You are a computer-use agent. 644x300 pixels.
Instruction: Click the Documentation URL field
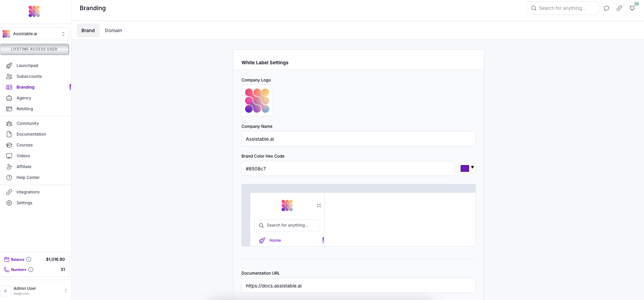tap(359, 285)
